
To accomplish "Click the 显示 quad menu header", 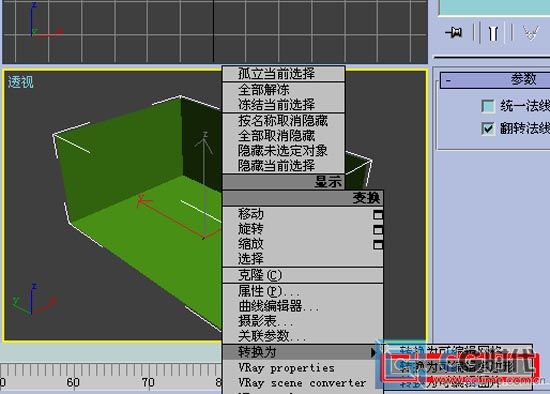I will pos(283,182).
